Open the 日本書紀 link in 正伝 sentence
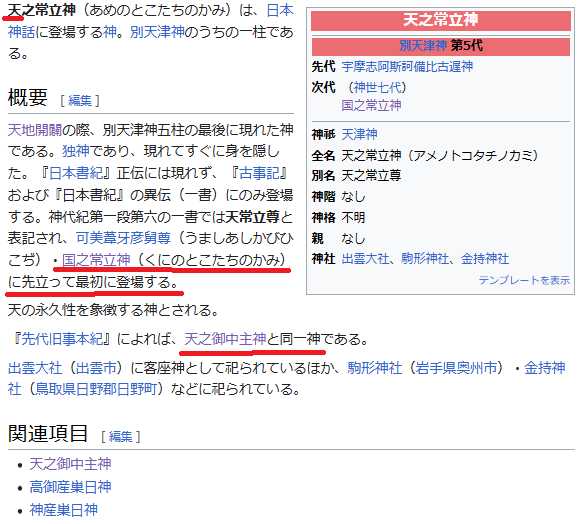579x524 pixels. click(76, 173)
